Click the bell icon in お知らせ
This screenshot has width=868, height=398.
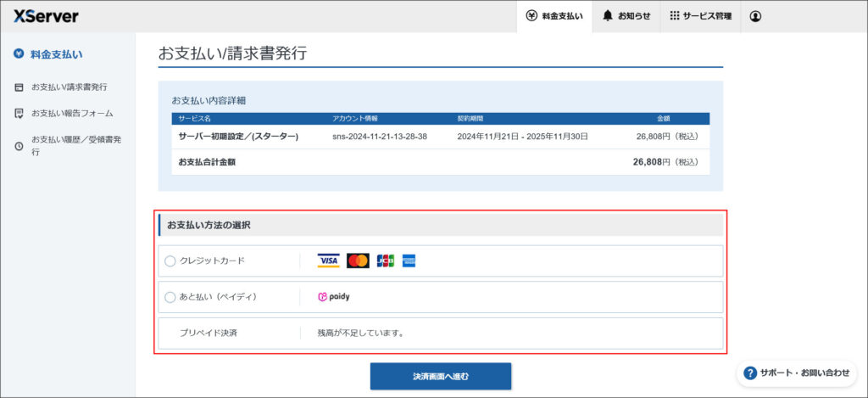pyautogui.click(x=608, y=16)
